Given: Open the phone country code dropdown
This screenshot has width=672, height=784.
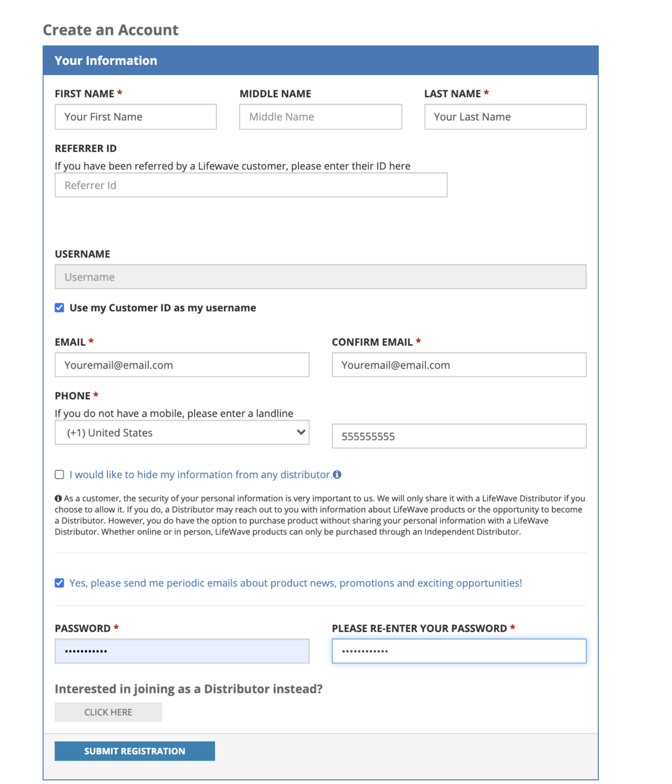Looking at the screenshot, I should 182,433.
